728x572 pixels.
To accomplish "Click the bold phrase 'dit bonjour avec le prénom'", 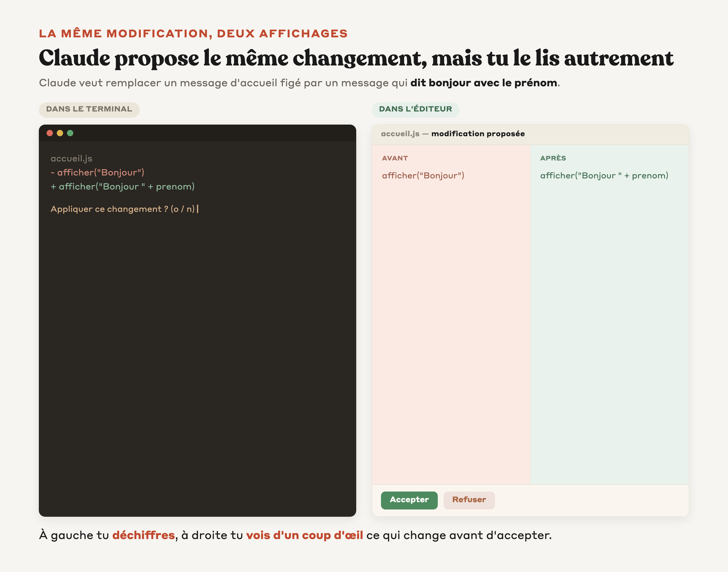I will click(484, 83).
